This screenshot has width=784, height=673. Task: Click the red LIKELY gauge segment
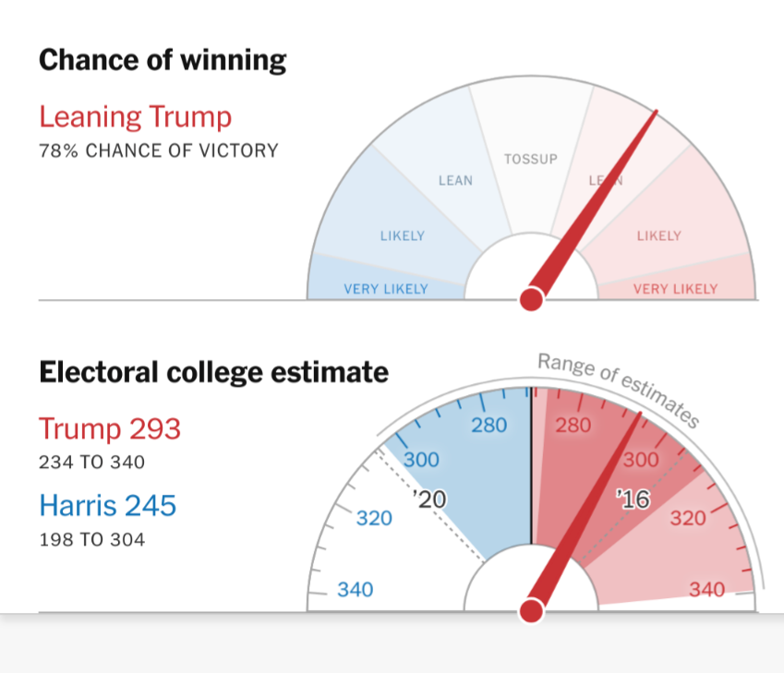coord(658,235)
